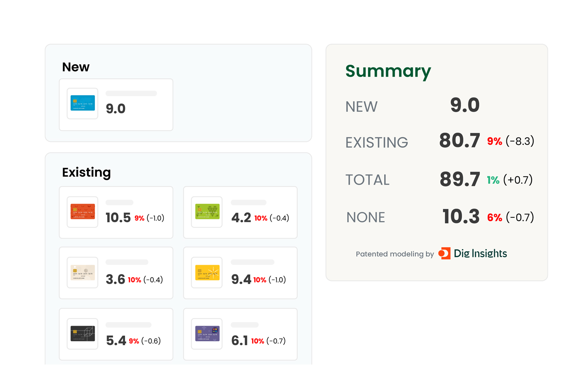Click the 4.2 share value

coord(241,217)
